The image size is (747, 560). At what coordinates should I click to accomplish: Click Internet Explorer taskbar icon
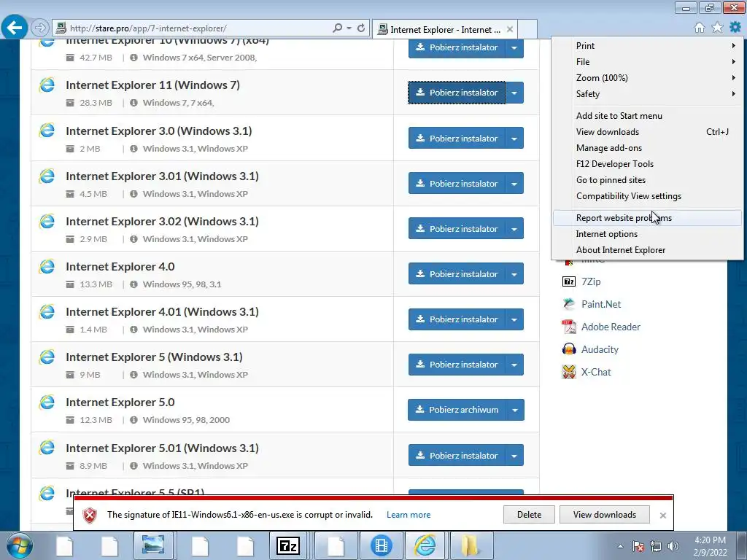[425, 545]
